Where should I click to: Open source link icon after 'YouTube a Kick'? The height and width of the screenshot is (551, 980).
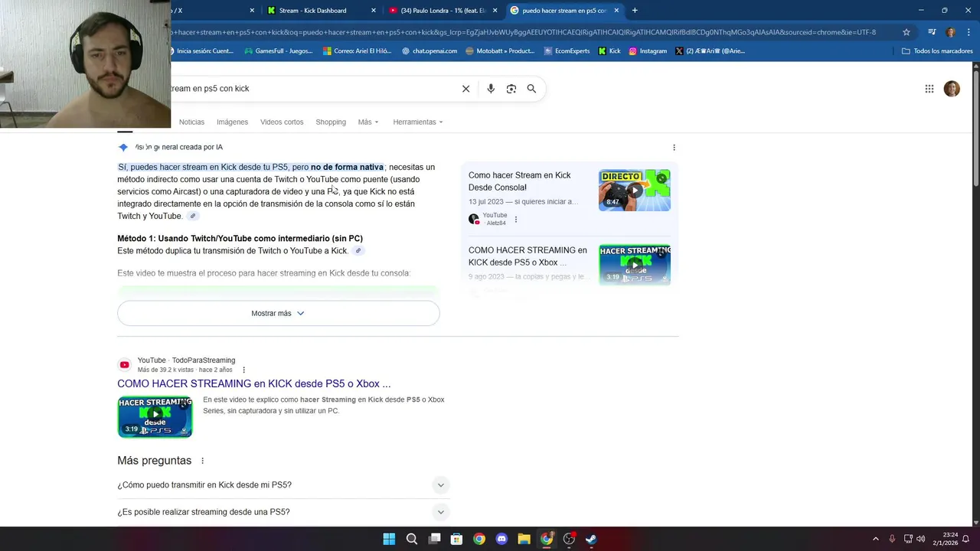click(358, 251)
